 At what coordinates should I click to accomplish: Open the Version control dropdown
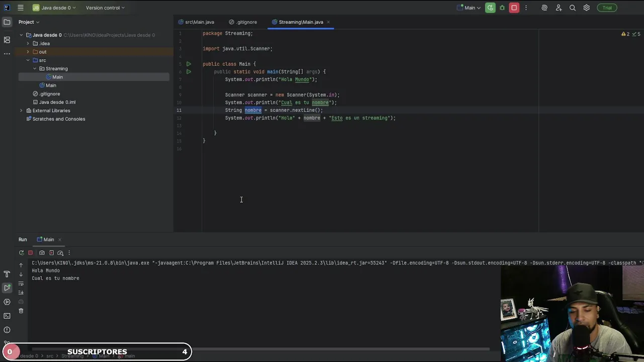[105, 8]
